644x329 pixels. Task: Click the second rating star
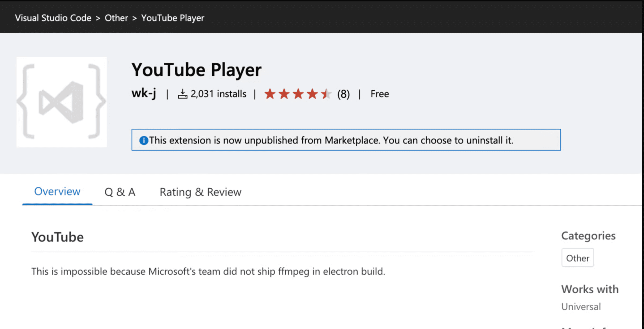(284, 94)
